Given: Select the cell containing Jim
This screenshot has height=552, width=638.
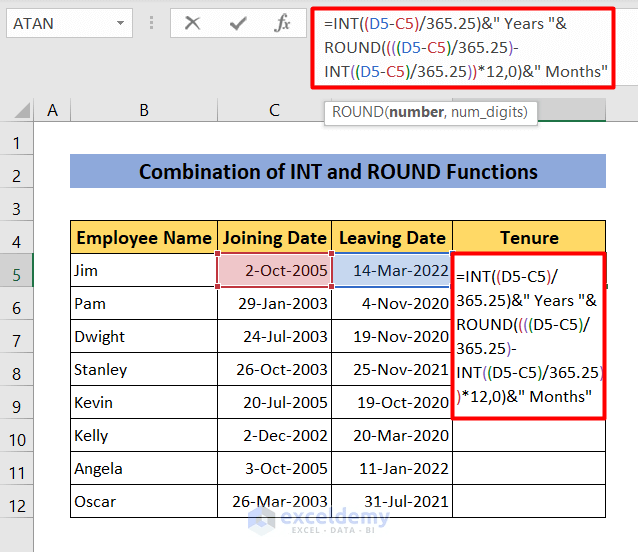Looking at the screenshot, I should click(144, 271).
